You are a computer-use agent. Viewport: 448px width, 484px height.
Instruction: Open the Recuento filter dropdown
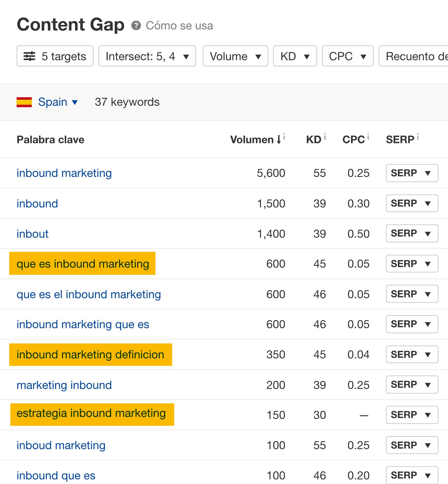pos(413,56)
